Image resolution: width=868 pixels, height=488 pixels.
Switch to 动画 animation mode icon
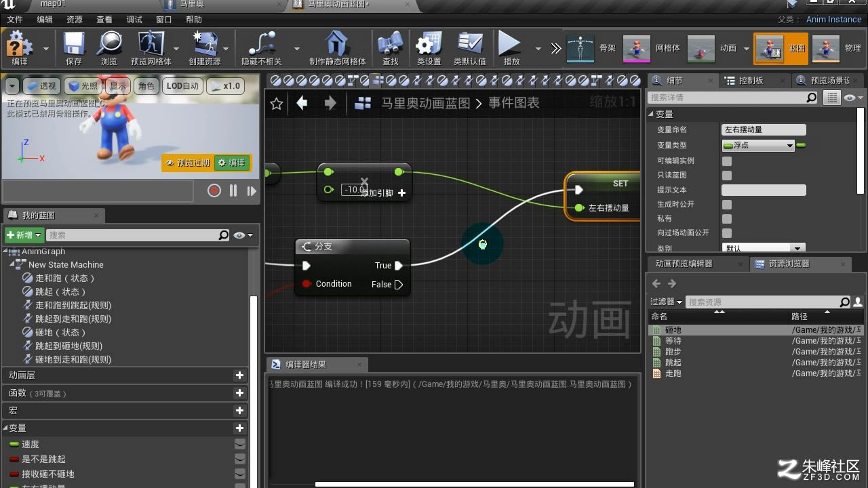pyautogui.click(x=701, y=48)
